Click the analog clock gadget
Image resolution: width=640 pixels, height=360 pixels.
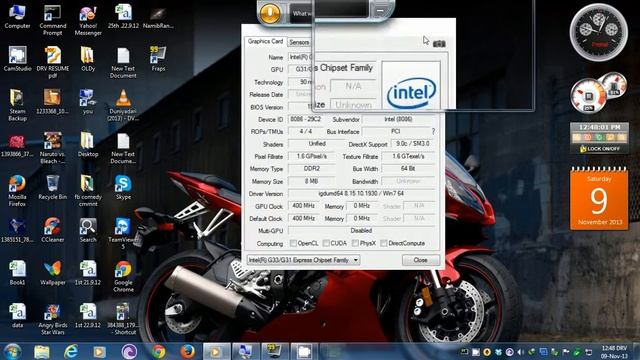pos(599,32)
